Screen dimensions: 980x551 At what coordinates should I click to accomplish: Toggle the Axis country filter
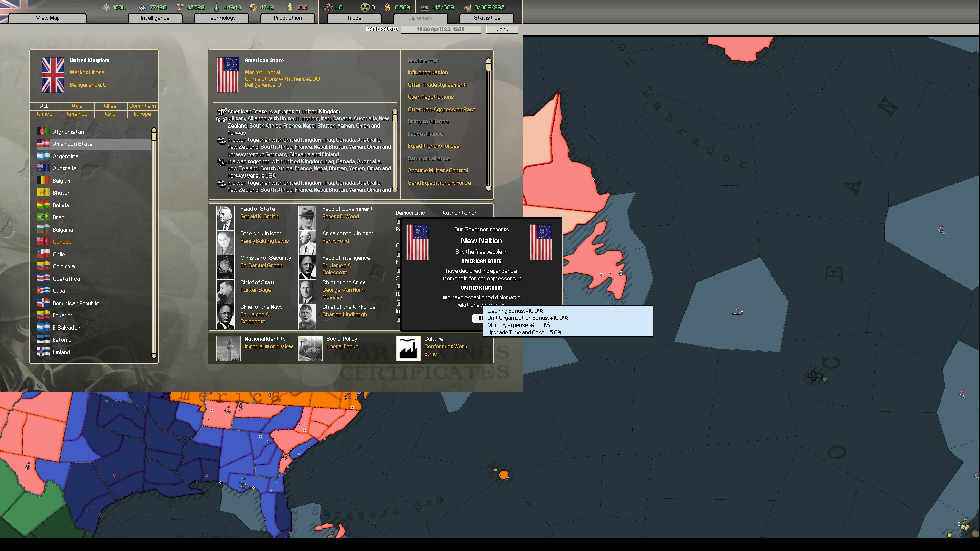click(x=77, y=106)
